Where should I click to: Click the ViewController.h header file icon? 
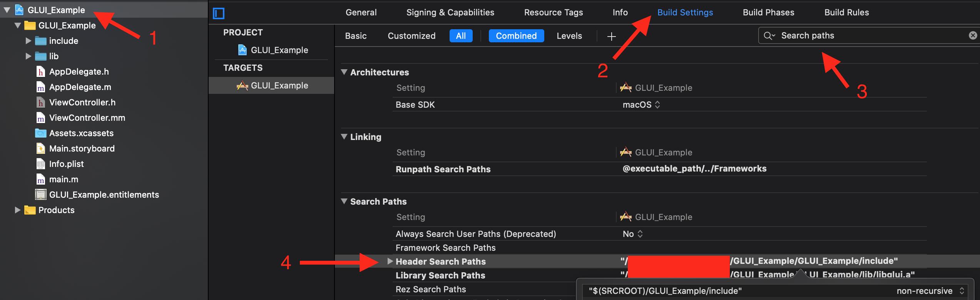41,102
